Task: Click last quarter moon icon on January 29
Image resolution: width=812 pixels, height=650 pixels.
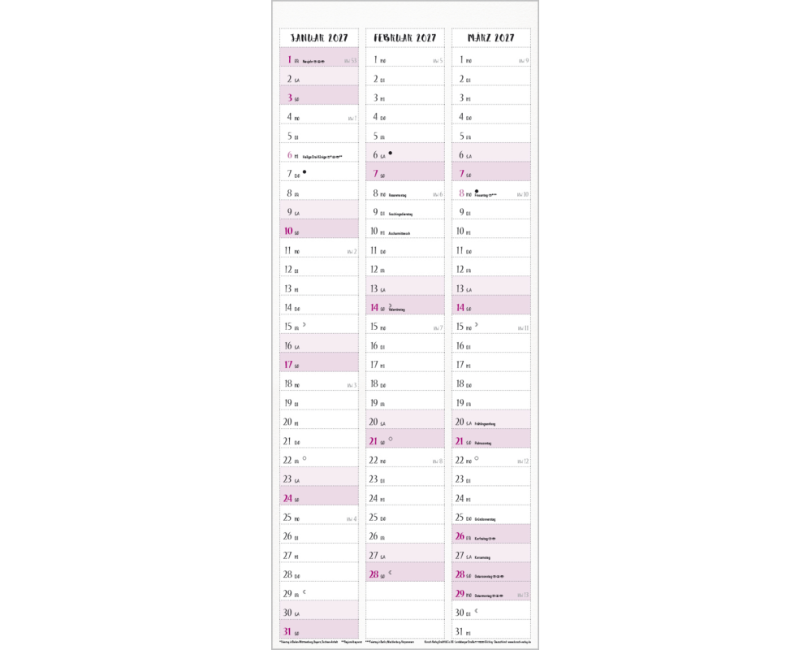Action: click(x=304, y=591)
